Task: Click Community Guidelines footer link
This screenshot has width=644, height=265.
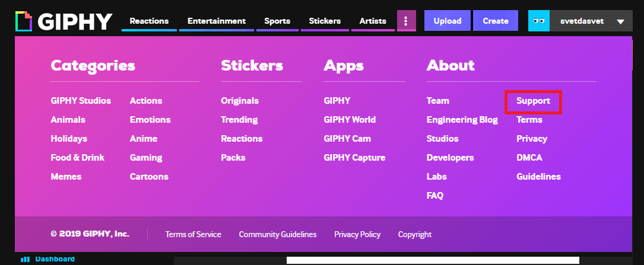Action: [x=278, y=234]
